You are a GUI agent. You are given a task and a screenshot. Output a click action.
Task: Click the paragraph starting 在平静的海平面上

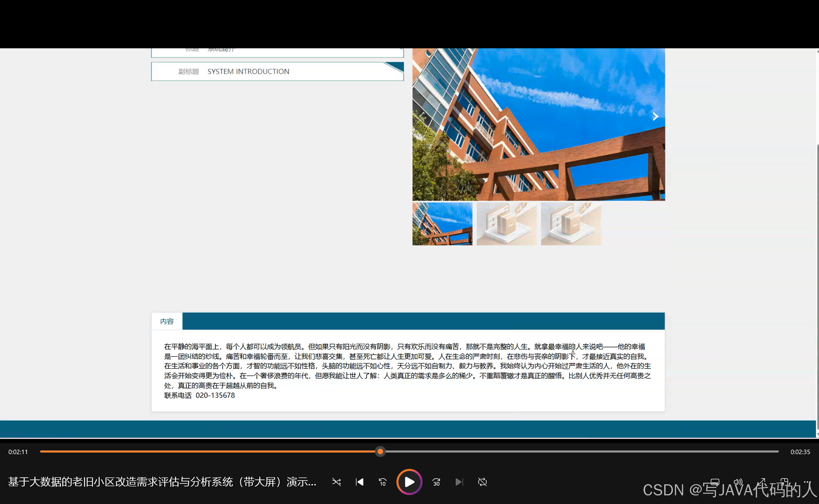407,366
